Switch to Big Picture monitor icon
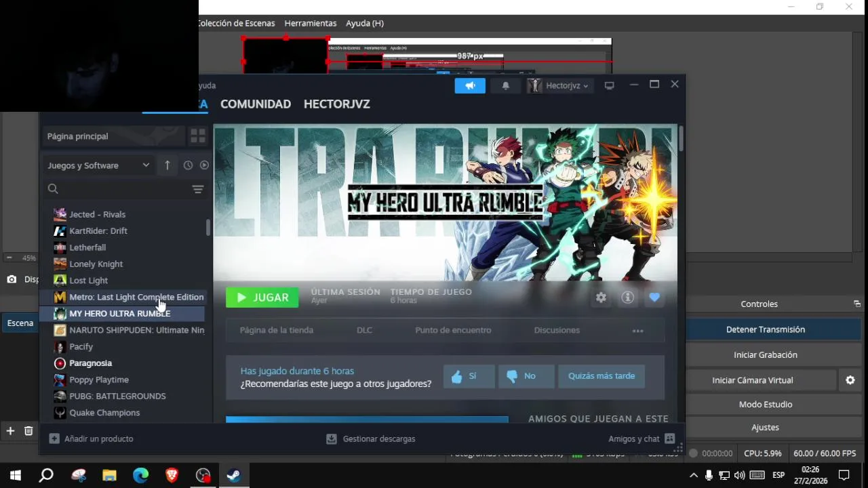 (609, 85)
